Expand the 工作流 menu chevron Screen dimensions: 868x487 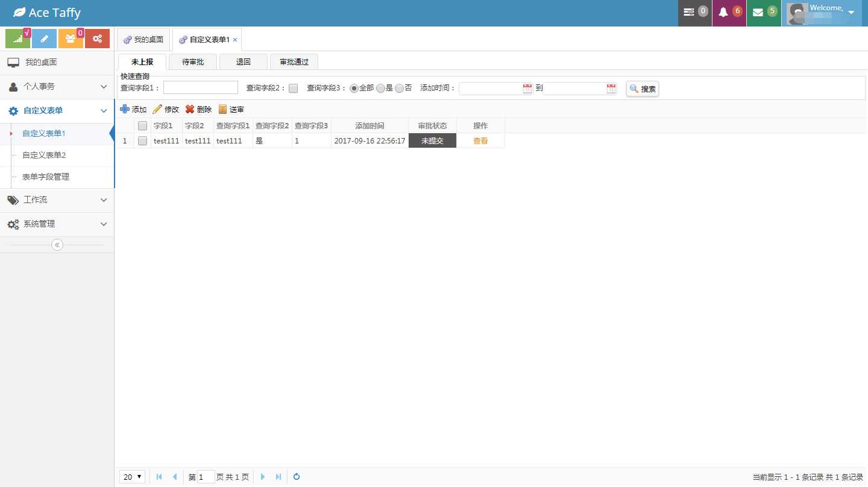[104, 200]
